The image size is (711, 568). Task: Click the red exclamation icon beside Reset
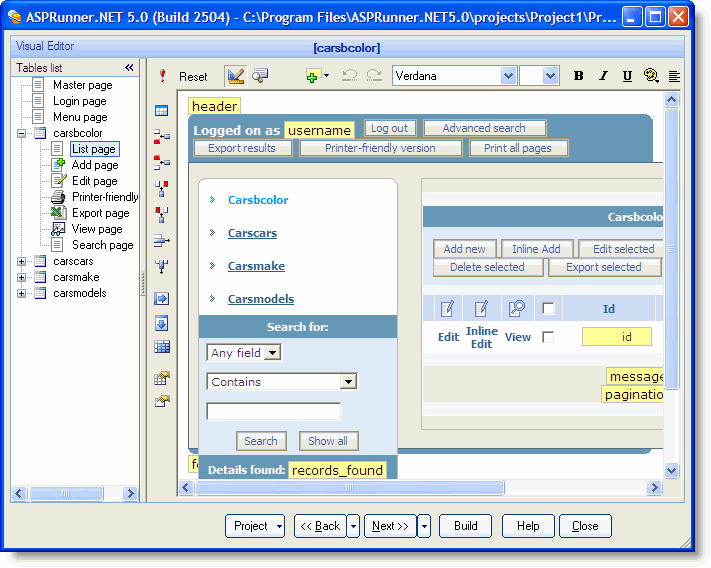pos(162,76)
